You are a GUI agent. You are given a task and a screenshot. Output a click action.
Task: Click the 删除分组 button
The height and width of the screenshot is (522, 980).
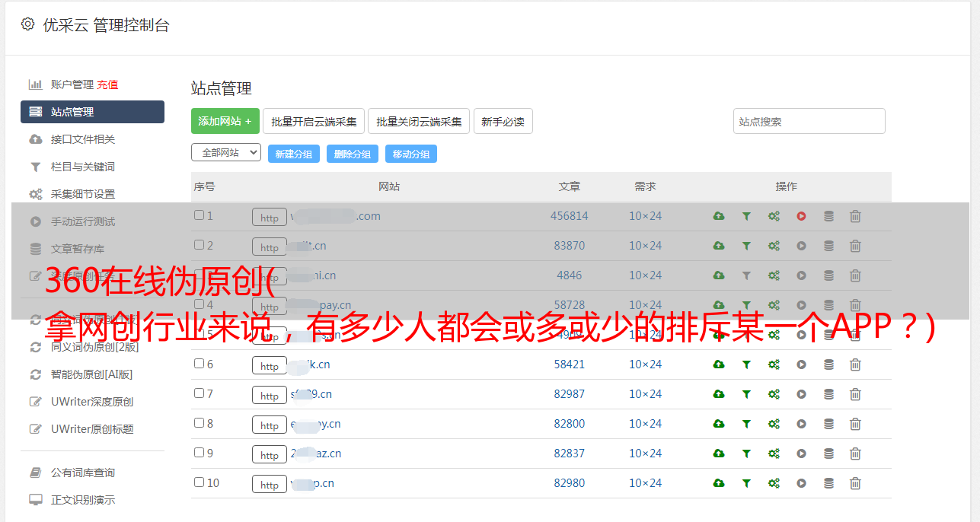tap(353, 154)
